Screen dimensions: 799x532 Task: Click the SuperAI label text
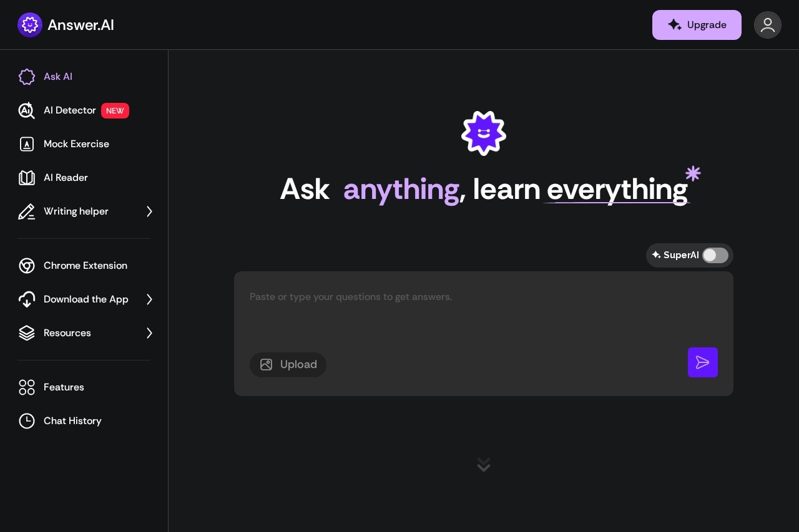click(681, 255)
